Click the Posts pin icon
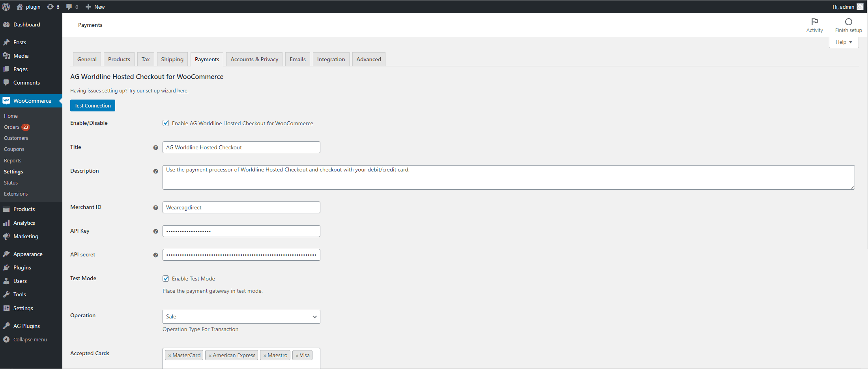 pyautogui.click(x=6, y=42)
